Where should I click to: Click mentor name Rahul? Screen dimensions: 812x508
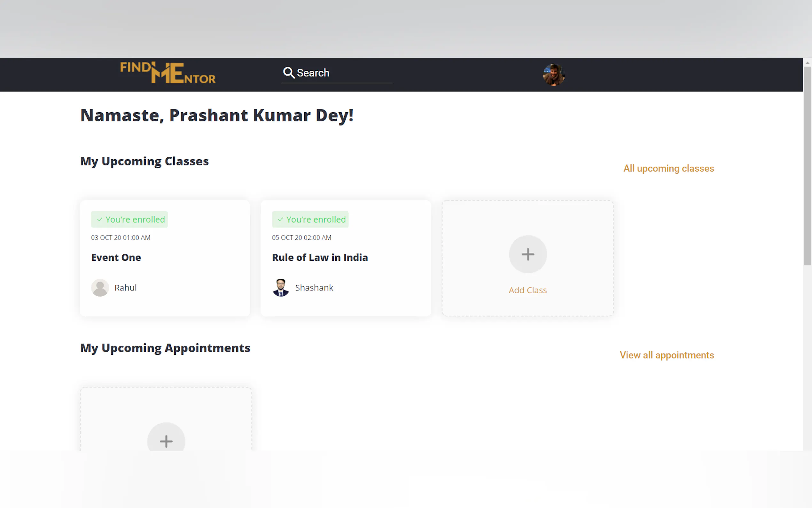[126, 288]
